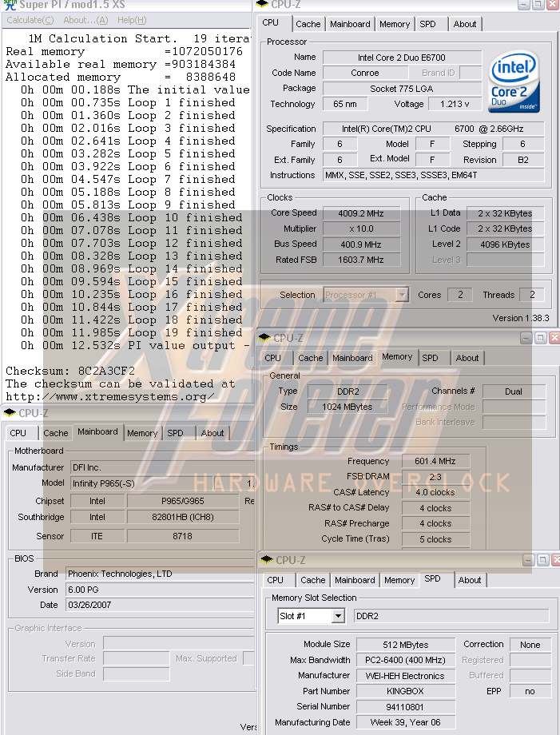
Task: Minimize the SPD CPU-Z window
Action: (528, 560)
